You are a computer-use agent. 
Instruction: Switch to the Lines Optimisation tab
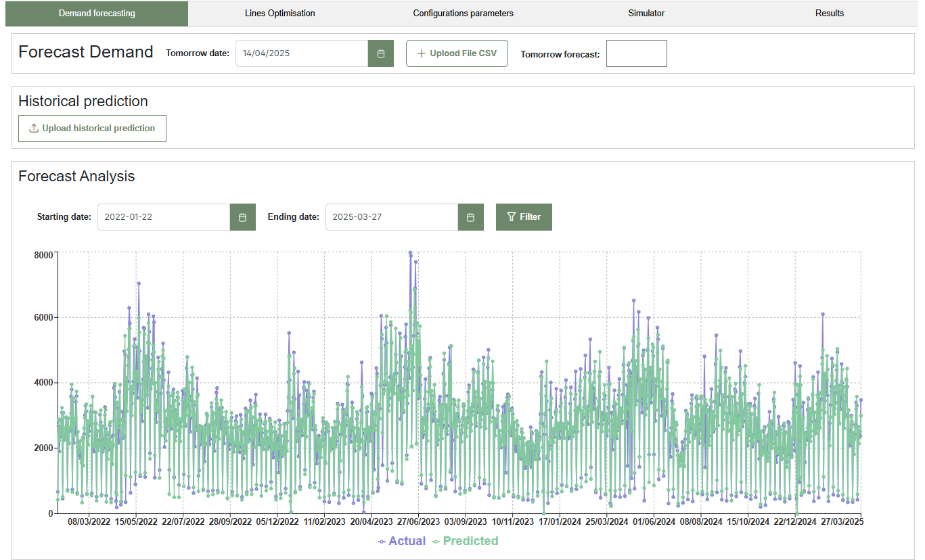279,14
